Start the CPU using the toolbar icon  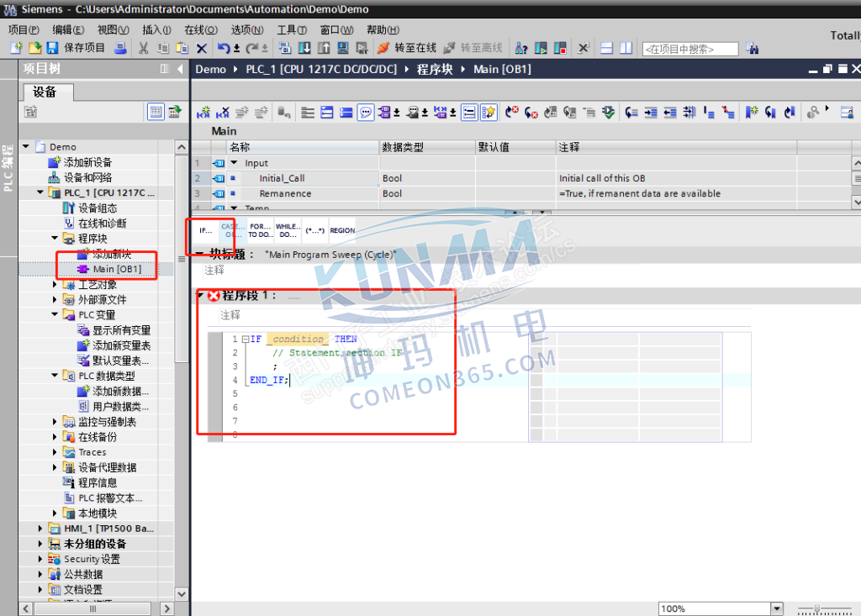(x=541, y=48)
